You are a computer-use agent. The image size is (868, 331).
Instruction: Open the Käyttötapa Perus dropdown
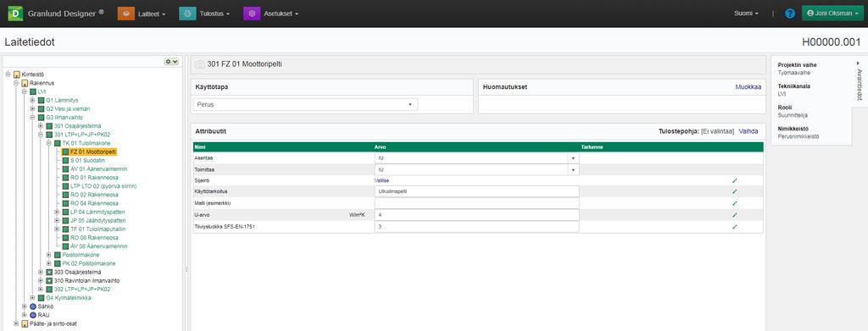pos(305,104)
